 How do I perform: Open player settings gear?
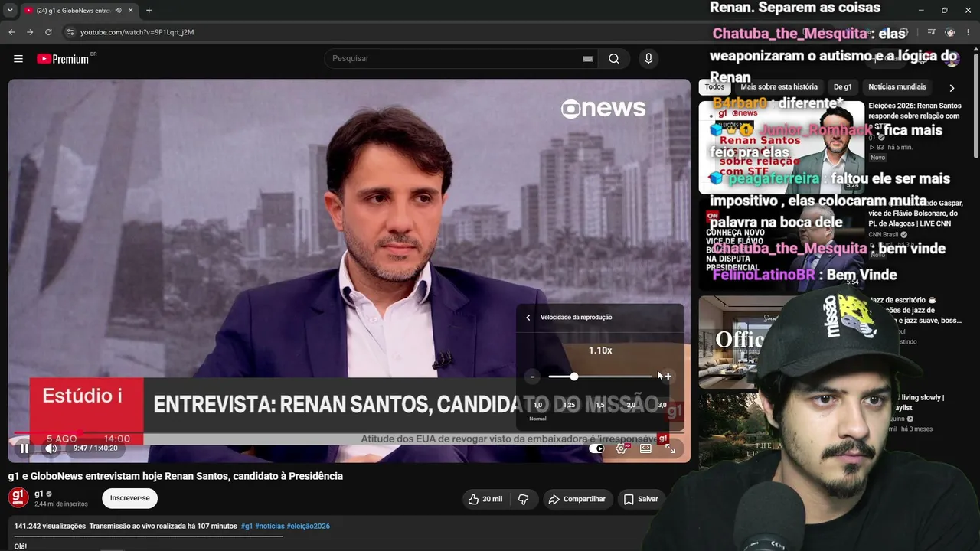coord(622,448)
